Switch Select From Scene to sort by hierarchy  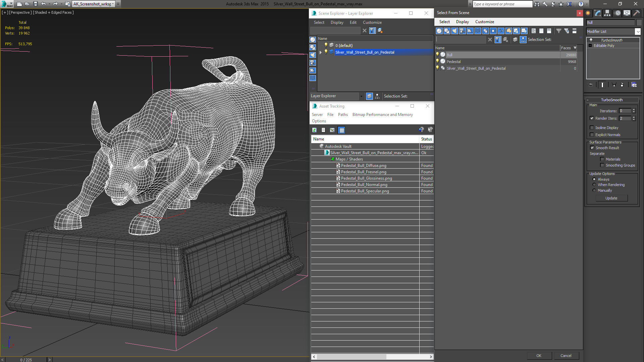click(x=523, y=40)
